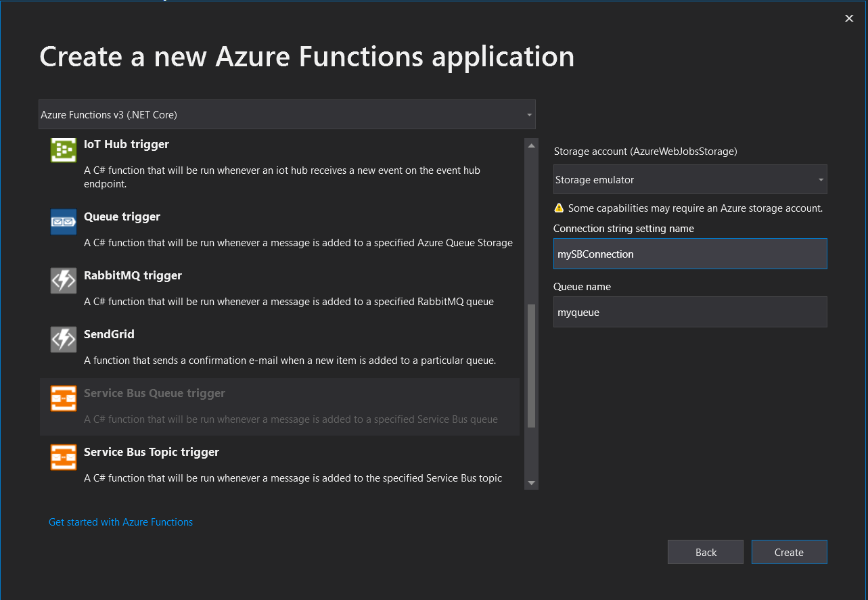Click the Back button
868x600 pixels.
[705, 552]
